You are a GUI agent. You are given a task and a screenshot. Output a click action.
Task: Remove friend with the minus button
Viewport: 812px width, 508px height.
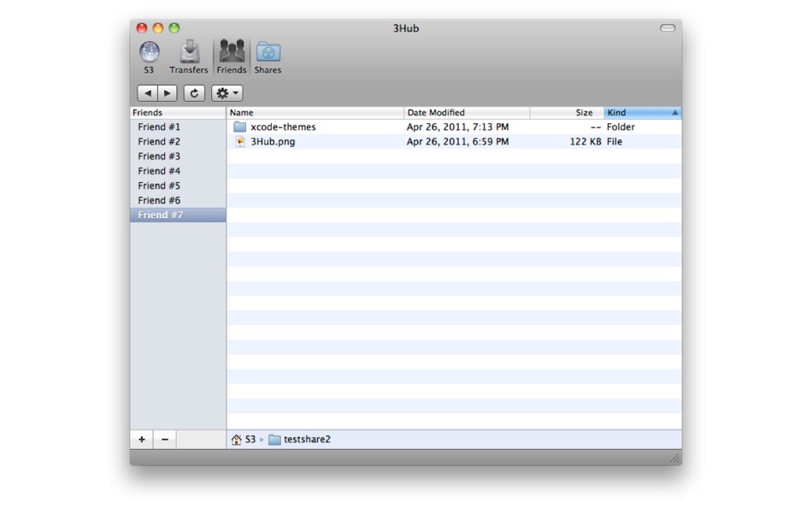165,440
